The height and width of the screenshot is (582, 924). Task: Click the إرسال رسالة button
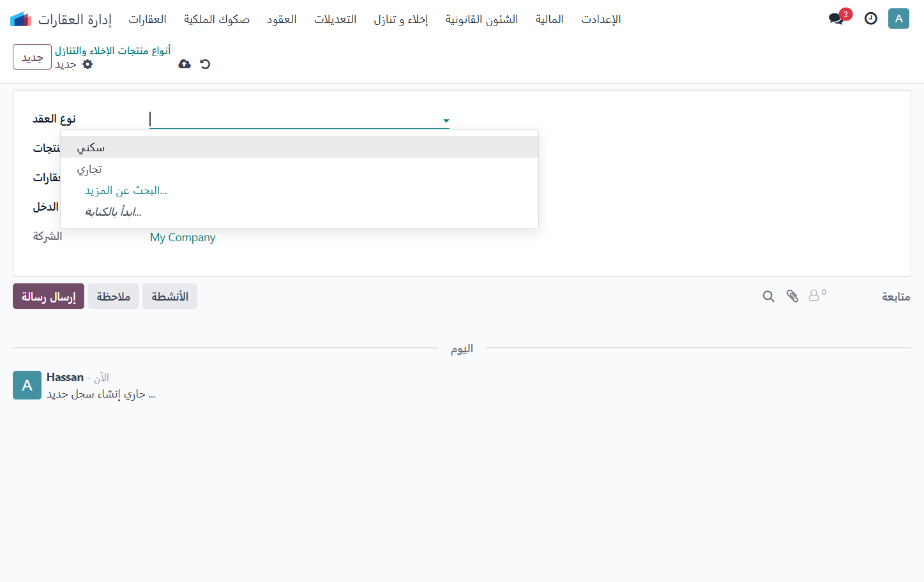click(49, 296)
